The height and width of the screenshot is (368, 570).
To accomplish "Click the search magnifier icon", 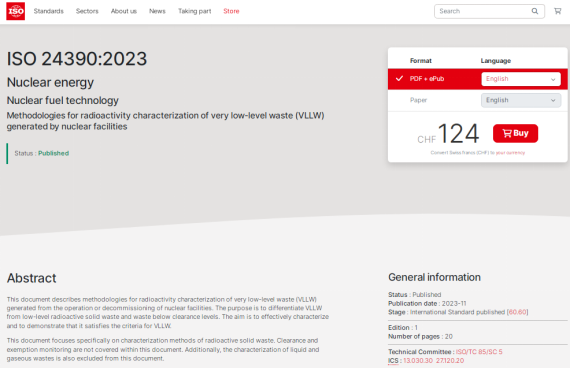I will coord(535,11).
